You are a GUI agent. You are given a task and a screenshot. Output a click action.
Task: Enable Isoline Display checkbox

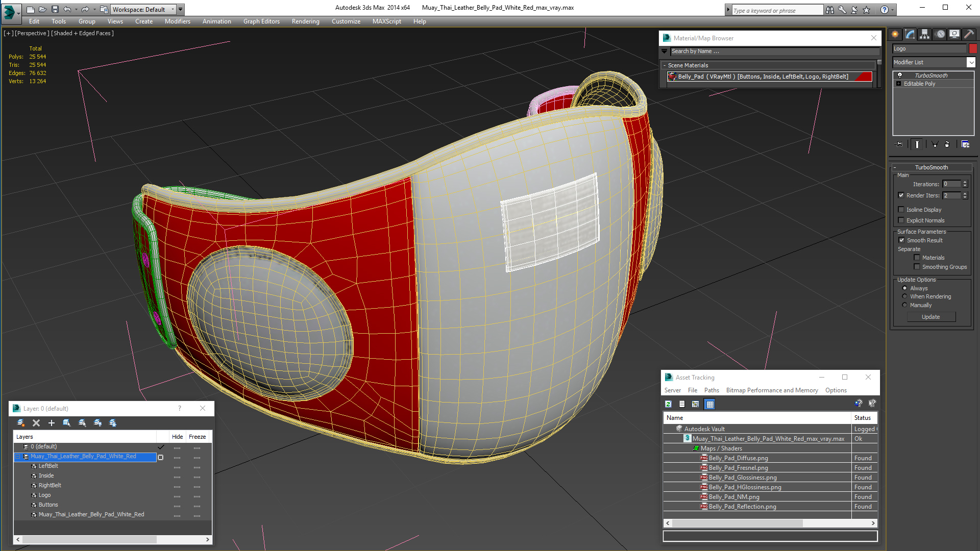click(x=901, y=210)
